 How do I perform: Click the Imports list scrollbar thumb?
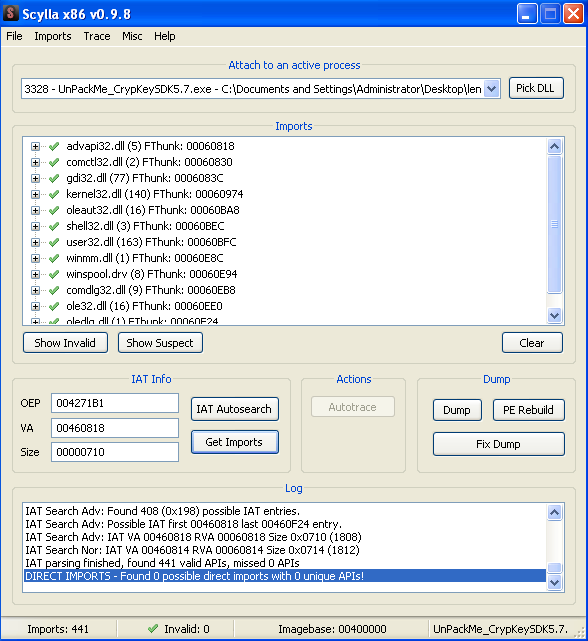554,224
